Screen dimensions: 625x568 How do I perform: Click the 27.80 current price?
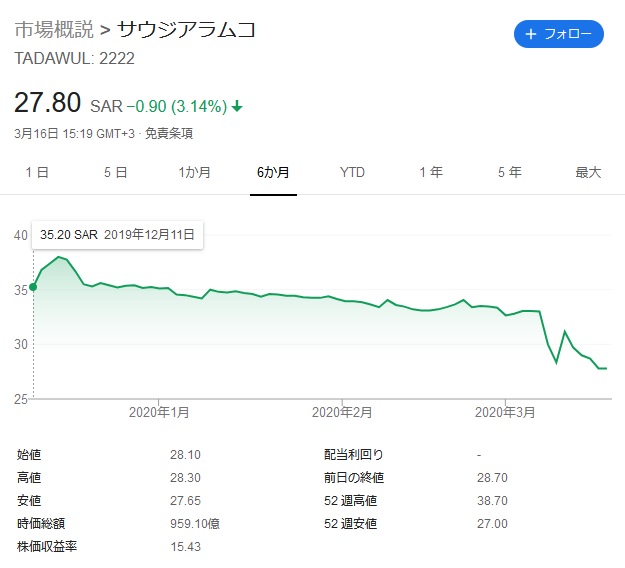point(47,103)
